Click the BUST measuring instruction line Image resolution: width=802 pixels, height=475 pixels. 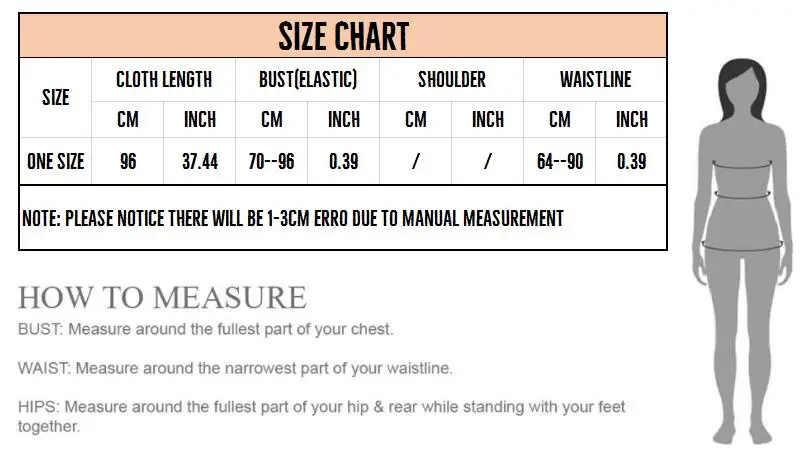206,329
